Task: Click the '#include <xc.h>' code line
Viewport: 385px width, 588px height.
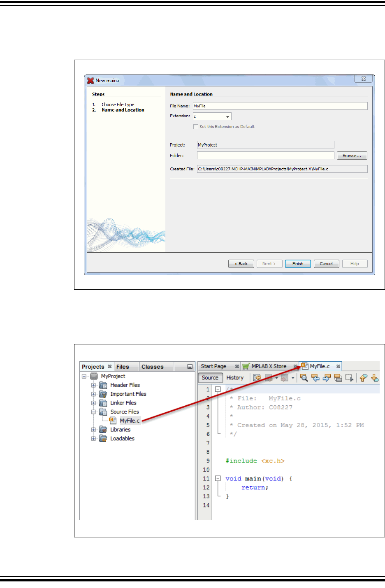Action: [255, 461]
